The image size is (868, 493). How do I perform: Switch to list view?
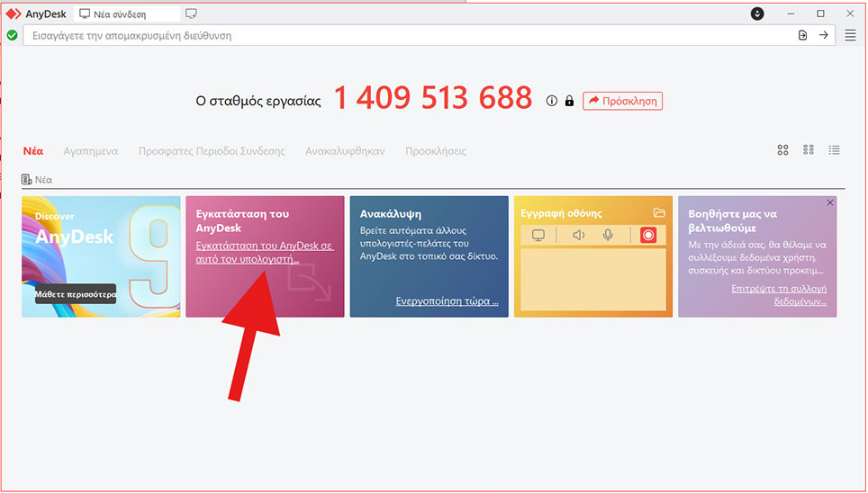click(x=834, y=150)
